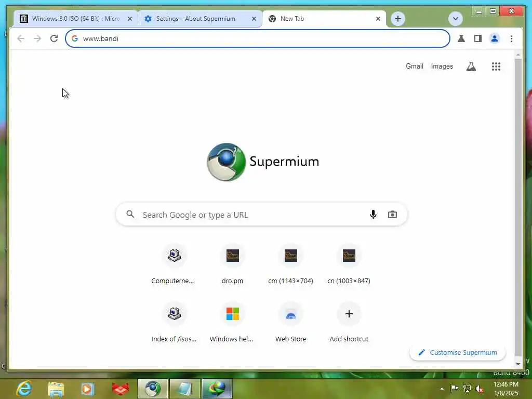Close the Settings – About Supermium tab
The image size is (532, 399).
coord(254,19)
